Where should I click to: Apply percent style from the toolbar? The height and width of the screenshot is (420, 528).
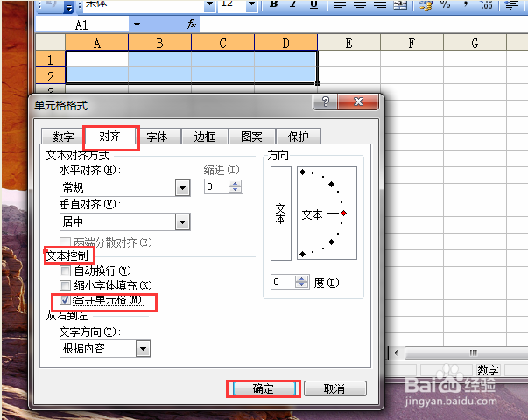tap(445, 4)
